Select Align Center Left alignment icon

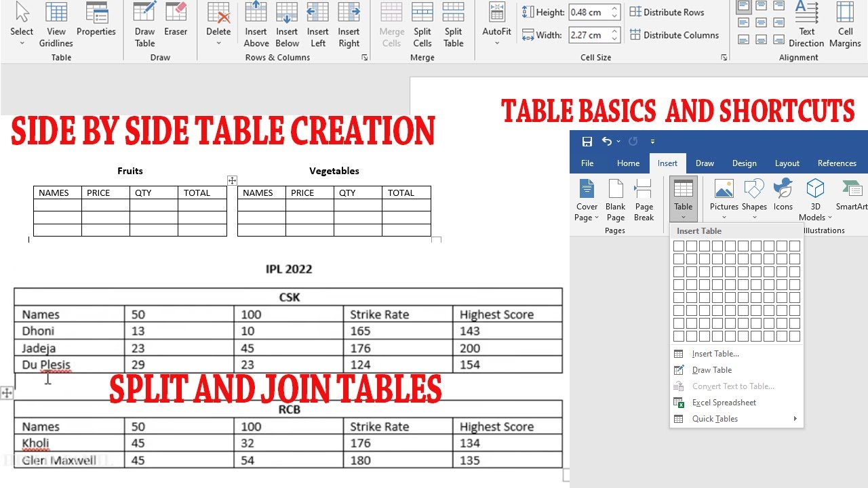pos(744,23)
